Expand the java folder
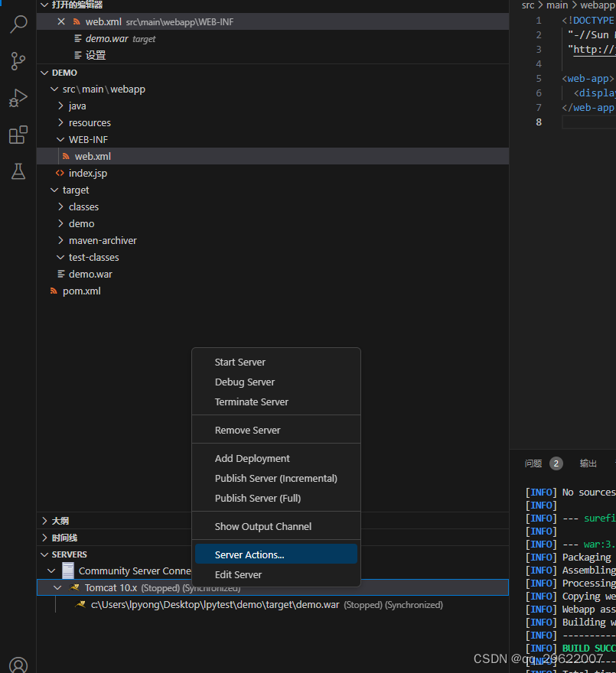616x673 pixels. [60, 106]
